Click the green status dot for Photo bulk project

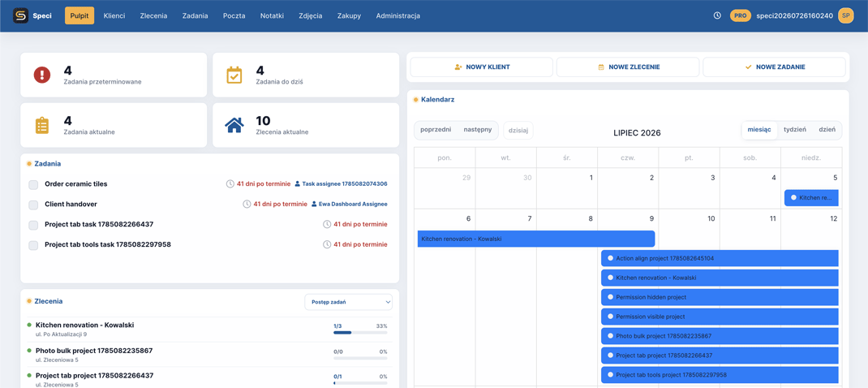[x=29, y=351]
